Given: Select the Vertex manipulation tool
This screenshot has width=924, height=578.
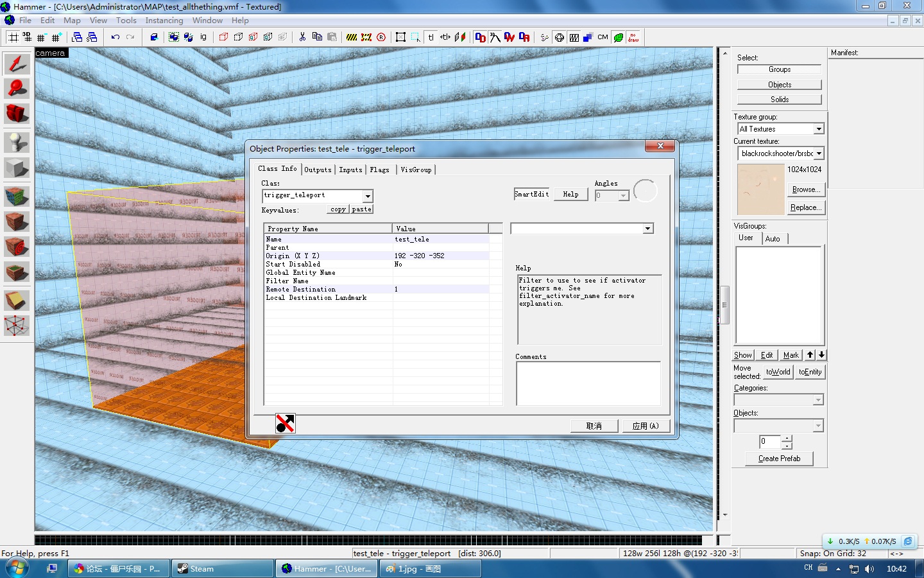Looking at the screenshot, I should tap(17, 326).
